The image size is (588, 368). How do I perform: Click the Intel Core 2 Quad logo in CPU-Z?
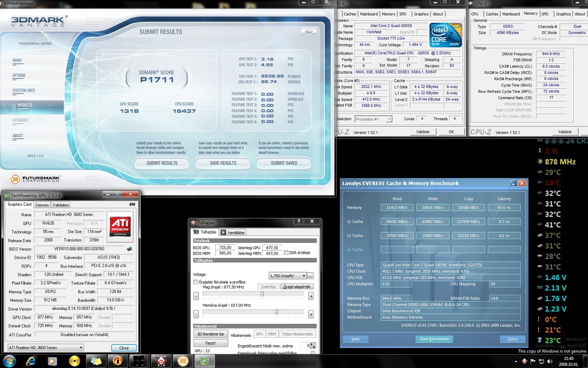(445, 35)
